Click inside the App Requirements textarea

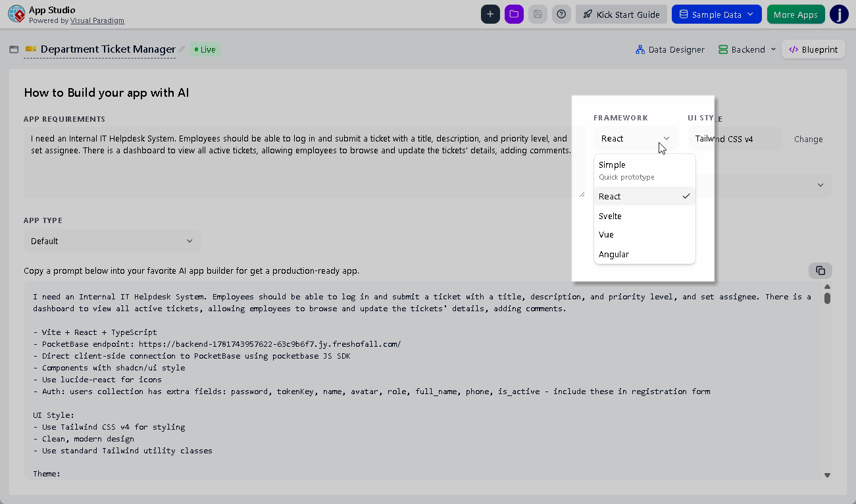[305, 162]
